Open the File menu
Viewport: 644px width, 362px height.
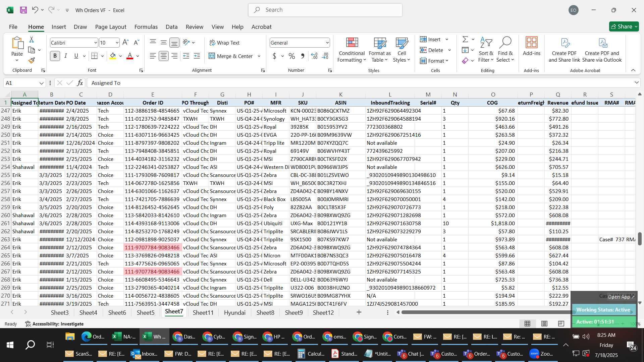13,27
